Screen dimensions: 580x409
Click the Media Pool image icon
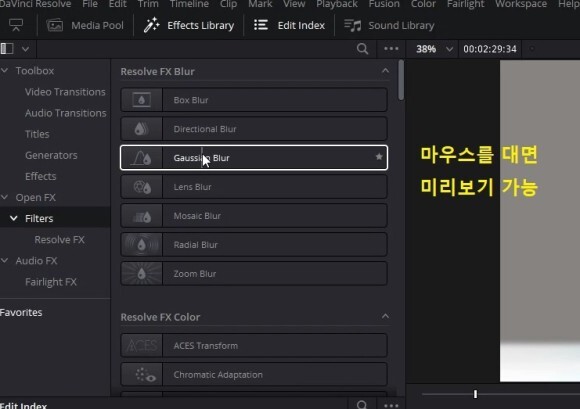(55, 25)
